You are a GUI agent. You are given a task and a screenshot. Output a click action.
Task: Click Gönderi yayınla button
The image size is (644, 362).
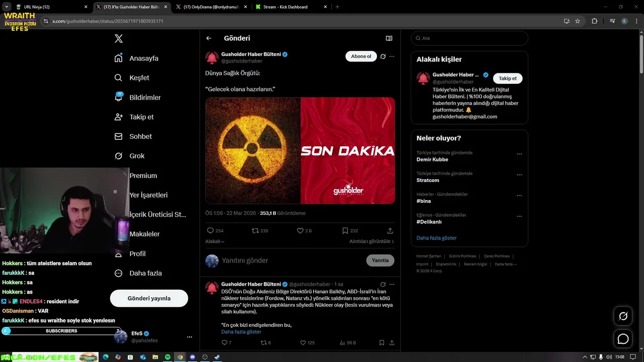click(x=149, y=298)
